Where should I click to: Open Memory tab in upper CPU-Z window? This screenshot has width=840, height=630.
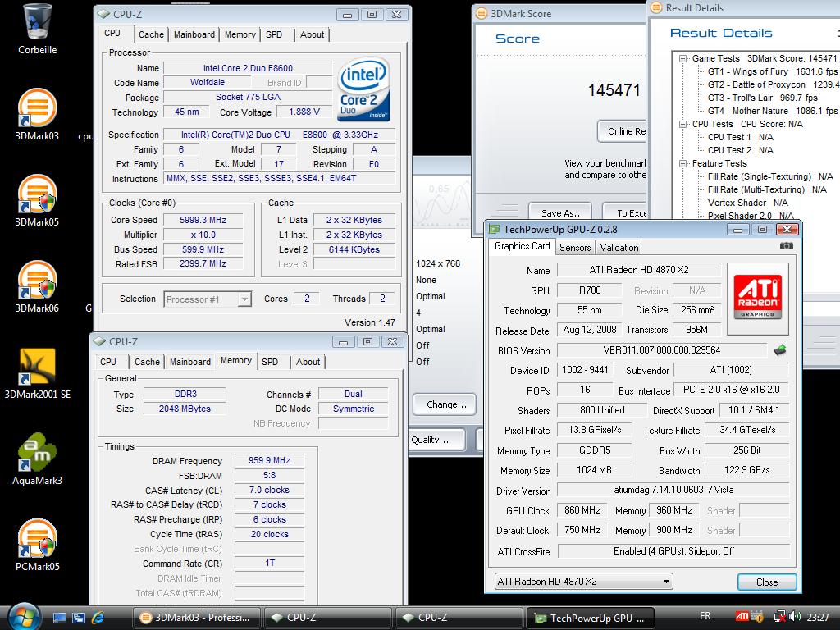point(240,34)
